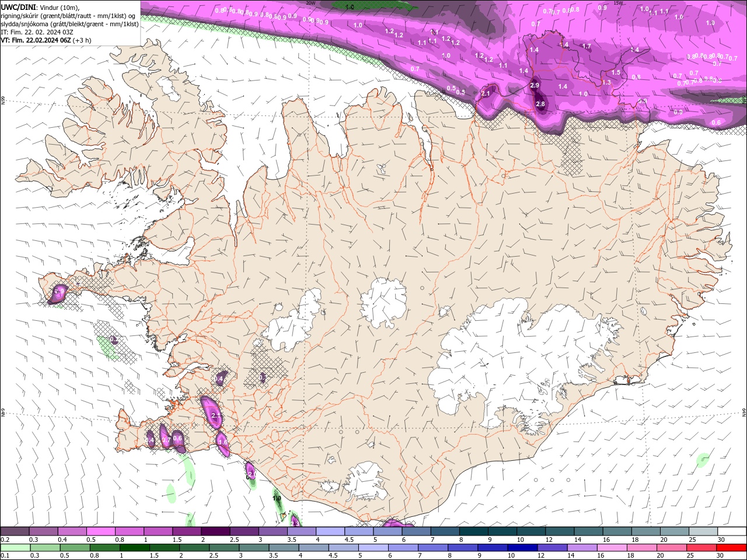Image resolution: width=747 pixels, height=560 pixels.
Task: Select the pale green 0.1 swatch, lower legend
Action: click(x=15, y=547)
